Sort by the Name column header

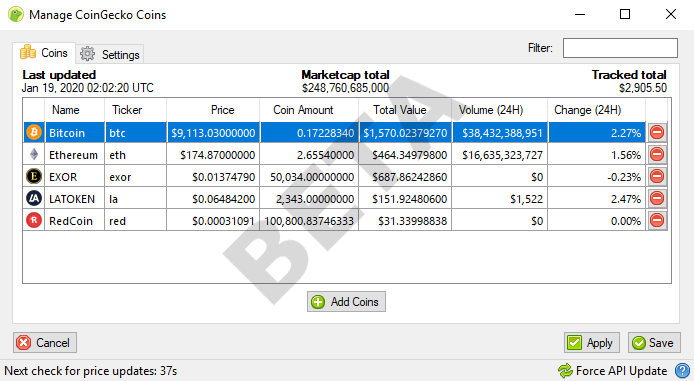(x=74, y=110)
